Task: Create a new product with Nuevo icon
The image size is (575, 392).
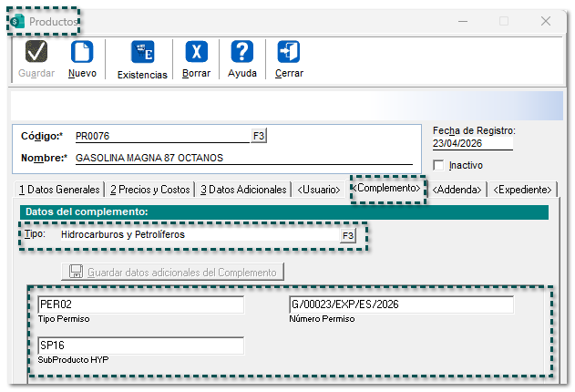Action: coord(82,52)
